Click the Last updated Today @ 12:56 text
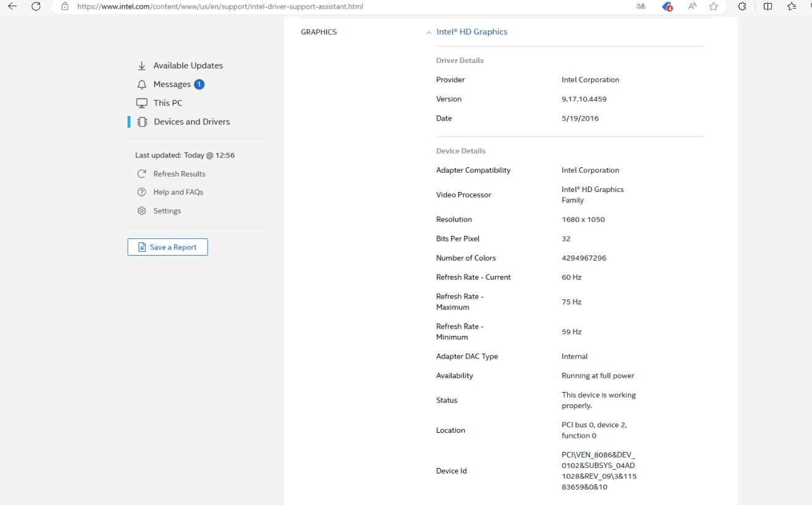 pyautogui.click(x=185, y=155)
